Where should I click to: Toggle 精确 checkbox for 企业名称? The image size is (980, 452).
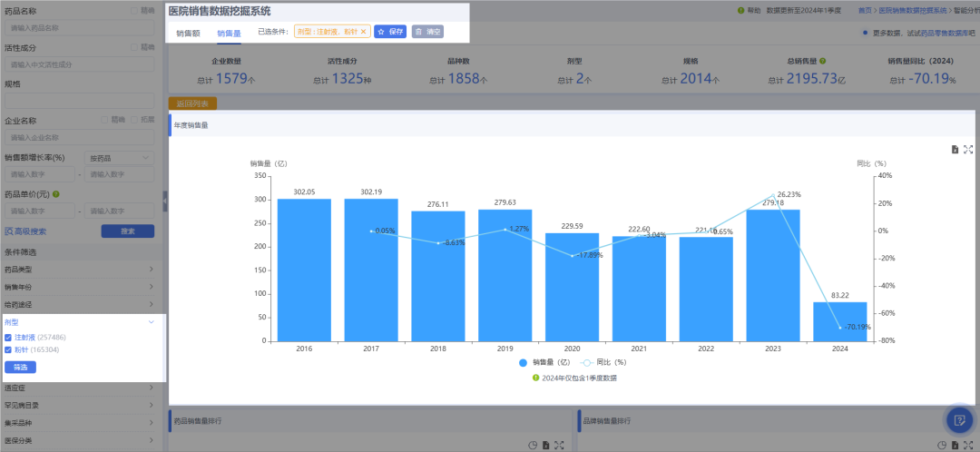pos(105,120)
